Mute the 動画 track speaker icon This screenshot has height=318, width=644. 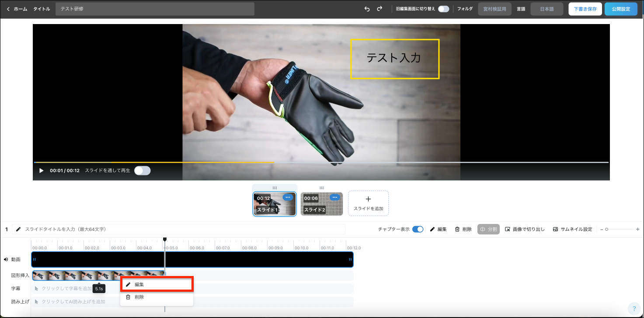[6, 259]
